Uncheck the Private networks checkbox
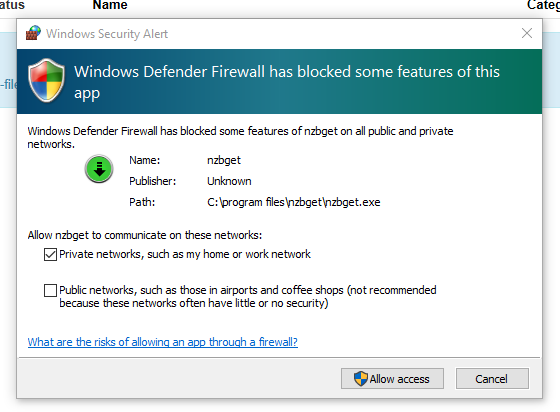This screenshot has width=560, height=412. pos(50,255)
